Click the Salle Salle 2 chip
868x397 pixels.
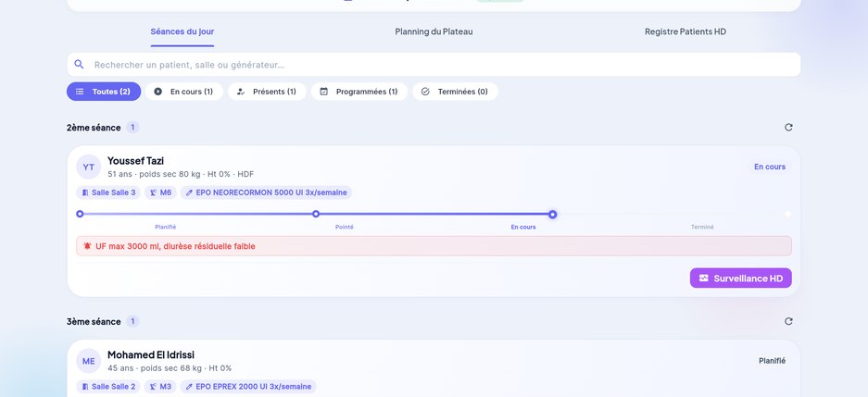coord(108,387)
